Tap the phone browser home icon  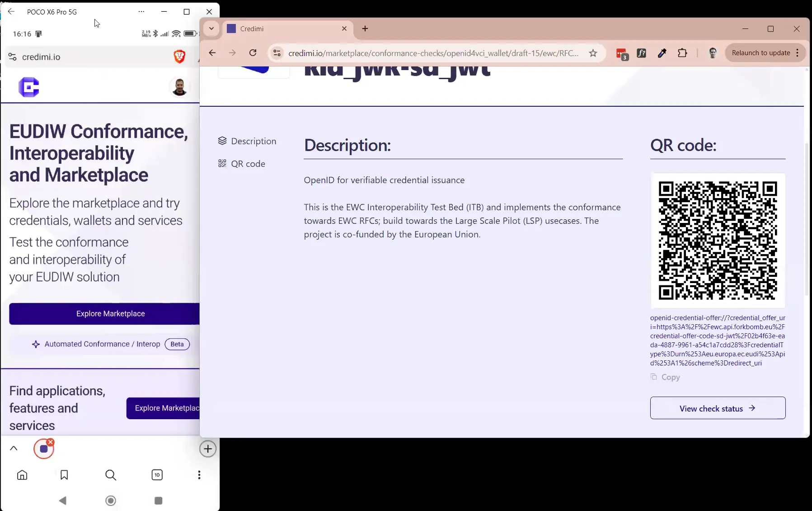pos(22,475)
